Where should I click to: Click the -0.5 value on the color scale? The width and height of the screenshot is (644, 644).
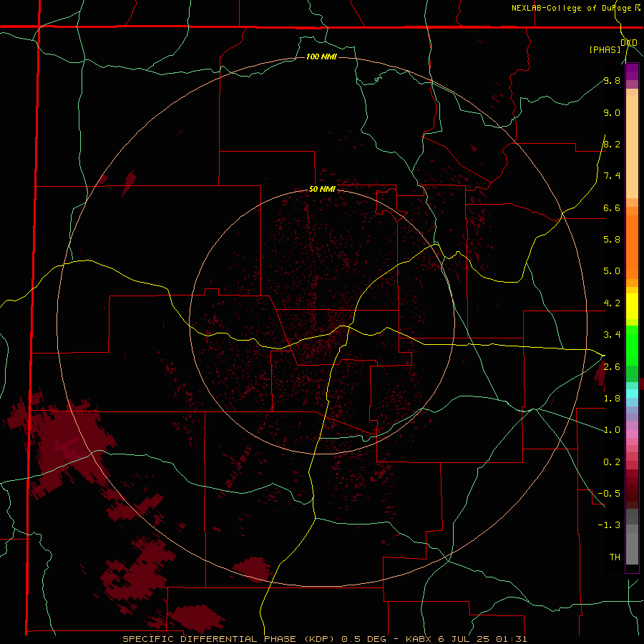click(609, 494)
